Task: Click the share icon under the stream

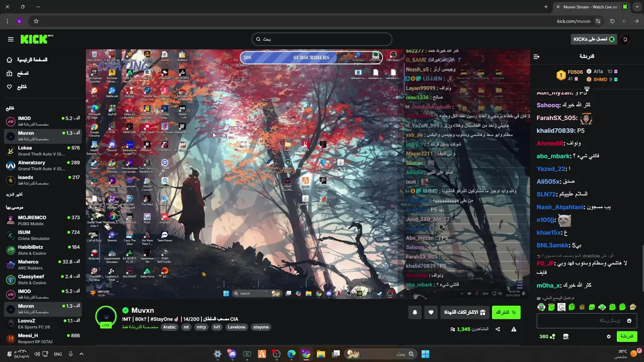Action: pos(498,329)
